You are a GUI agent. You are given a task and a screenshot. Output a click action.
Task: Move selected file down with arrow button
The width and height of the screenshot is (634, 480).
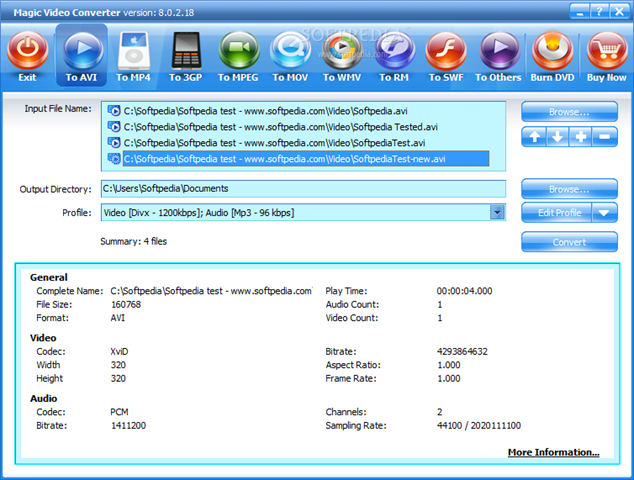pyautogui.click(x=558, y=137)
